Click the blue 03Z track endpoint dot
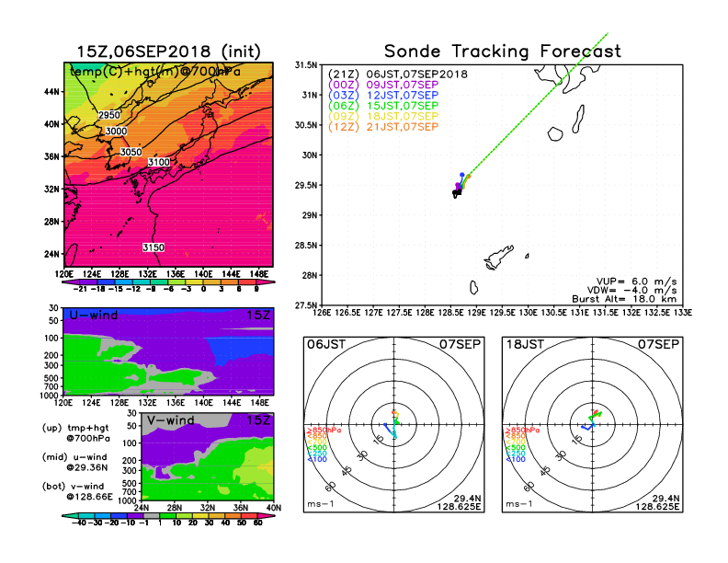Viewport: 728px width, 563px height. tap(462, 175)
